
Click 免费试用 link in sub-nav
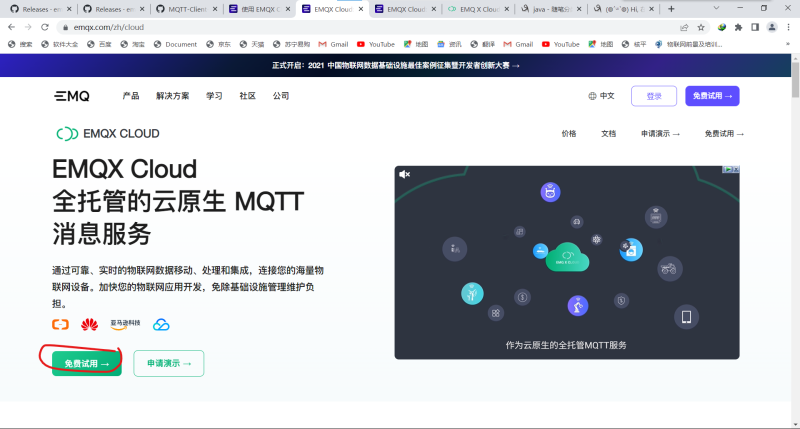(724, 134)
